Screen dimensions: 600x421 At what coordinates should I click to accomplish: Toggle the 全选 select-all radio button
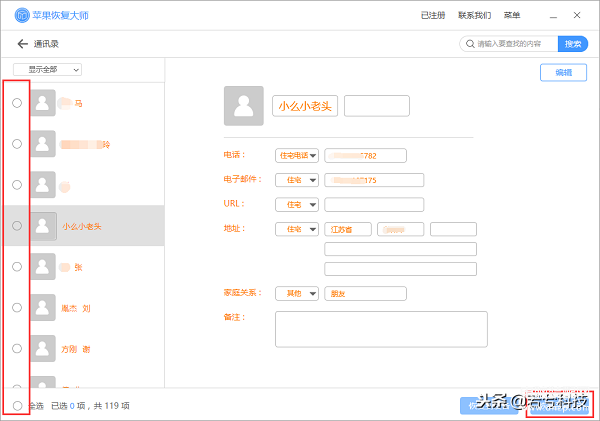click(x=17, y=406)
